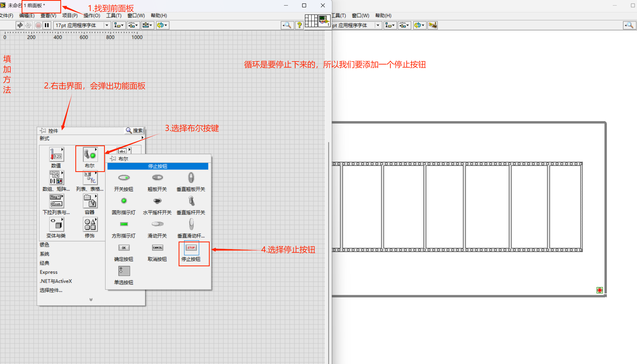Screen dimensions: 637x364
Task: Click the Search (搜索) button in palette
Action: [134, 130]
